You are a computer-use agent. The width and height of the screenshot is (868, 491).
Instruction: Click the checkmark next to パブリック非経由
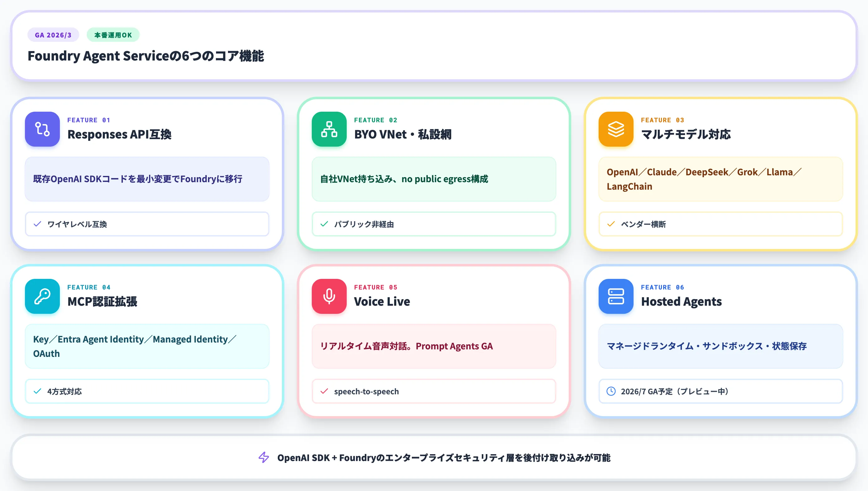[x=324, y=224]
